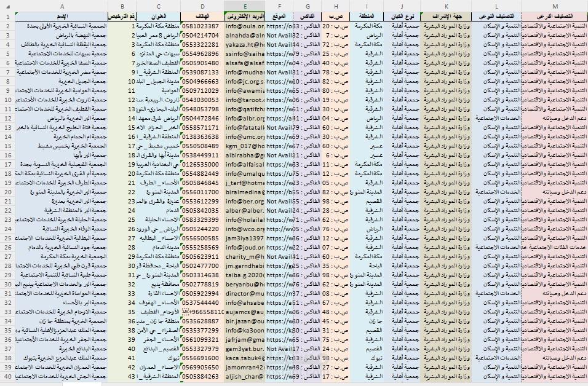Click header cell 'الفاكس'
Image resolution: width=588 pixels, height=386 pixels.
tap(308, 17)
